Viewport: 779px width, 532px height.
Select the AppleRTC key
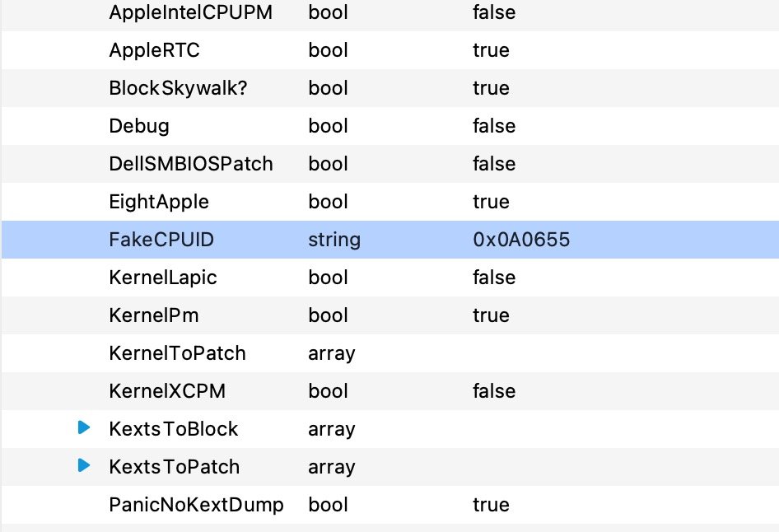click(x=155, y=49)
